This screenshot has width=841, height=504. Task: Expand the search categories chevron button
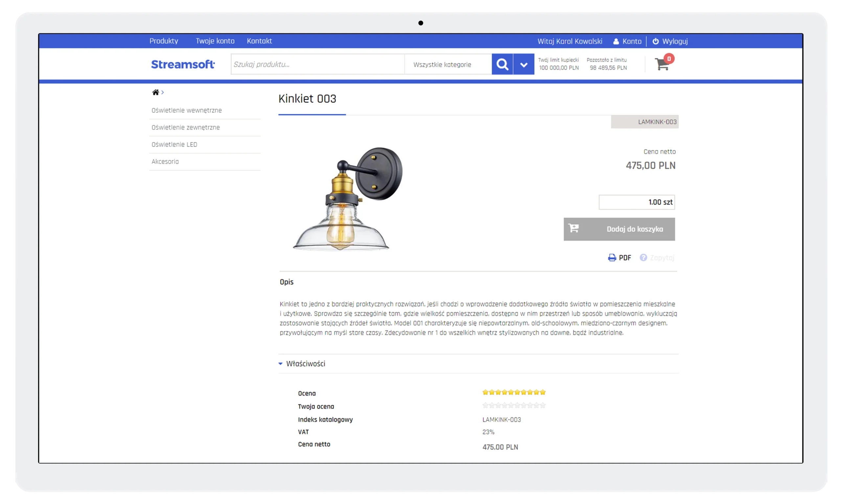tap(523, 64)
